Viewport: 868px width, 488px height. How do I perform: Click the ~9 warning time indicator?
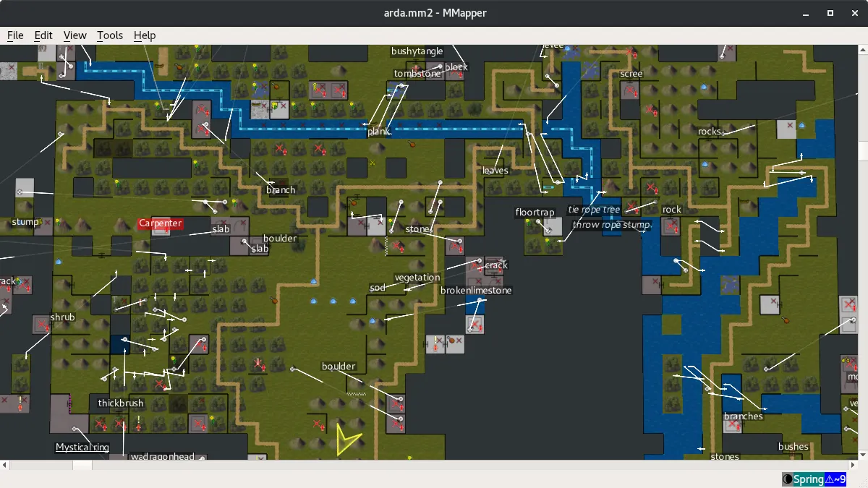[835, 479]
